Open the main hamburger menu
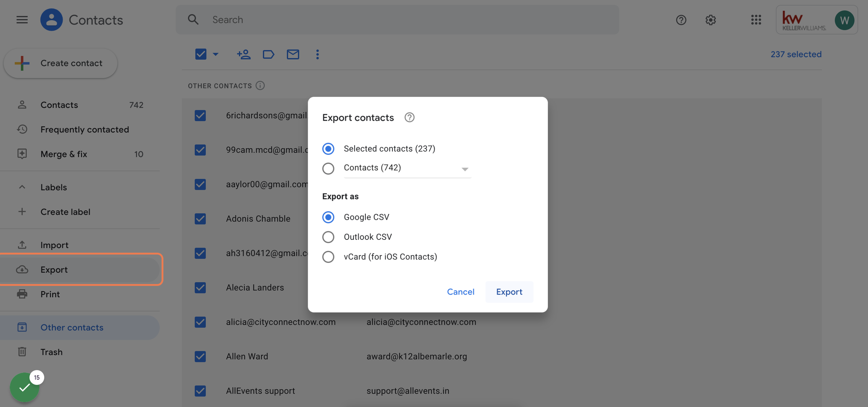The width and height of the screenshot is (868, 407). click(22, 20)
